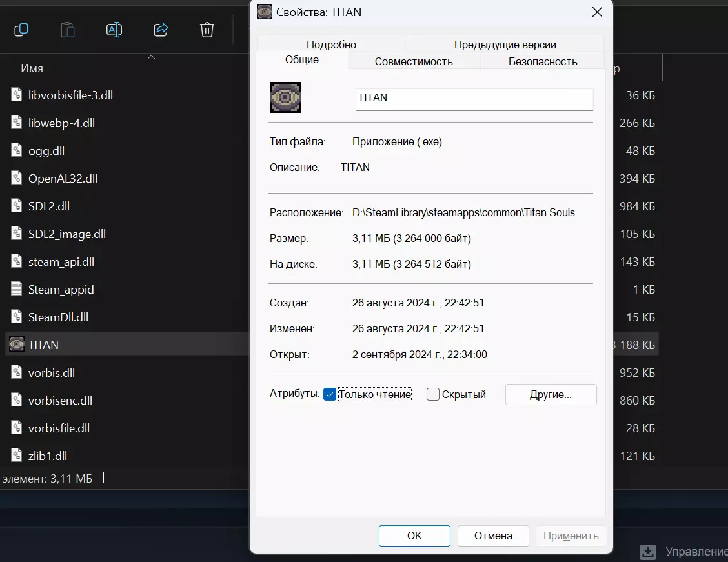Image resolution: width=728 pixels, height=562 pixels.
Task: Select the SDL2.dll file name
Action: 49,206
